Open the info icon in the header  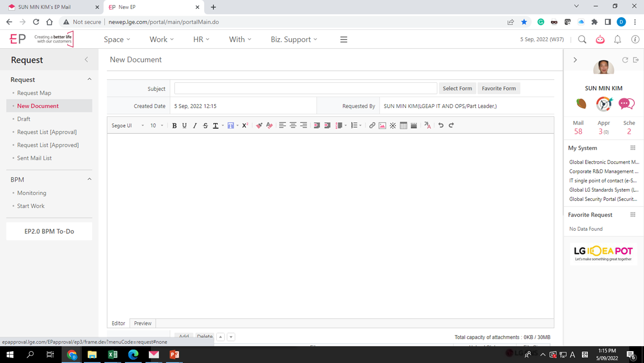click(635, 39)
